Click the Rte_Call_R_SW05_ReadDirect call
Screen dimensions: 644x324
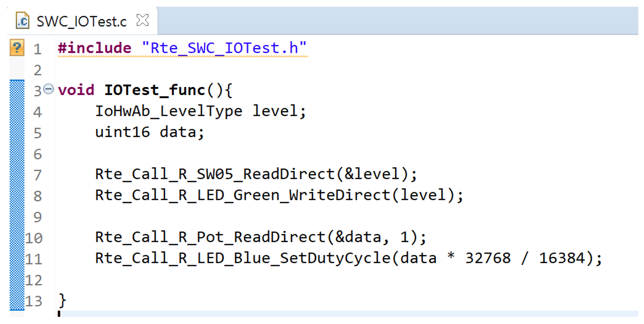pos(215,174)
